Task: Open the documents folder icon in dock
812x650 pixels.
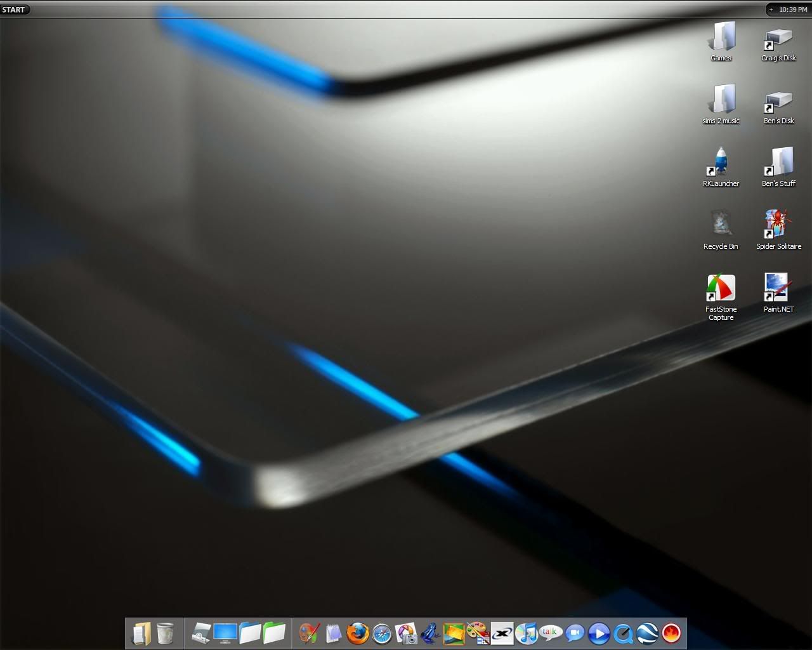Action: coord(141,633)
